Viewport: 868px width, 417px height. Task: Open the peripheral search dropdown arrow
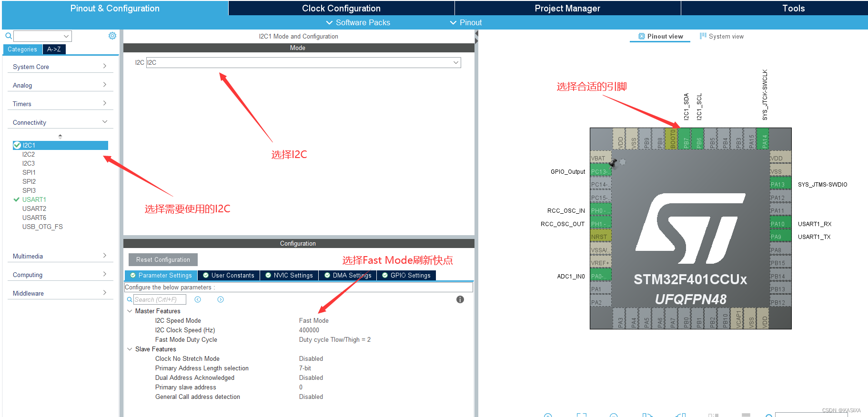(66, 36)
